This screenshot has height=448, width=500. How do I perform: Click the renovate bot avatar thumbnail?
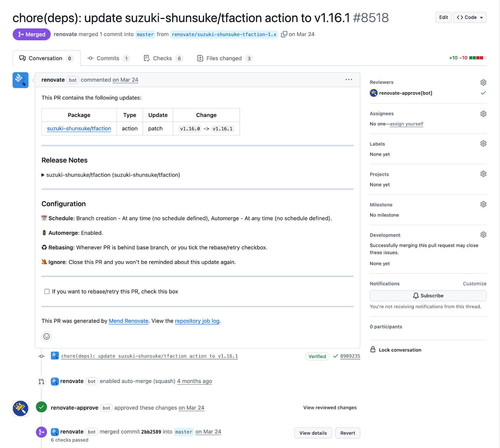pos(20,80)
